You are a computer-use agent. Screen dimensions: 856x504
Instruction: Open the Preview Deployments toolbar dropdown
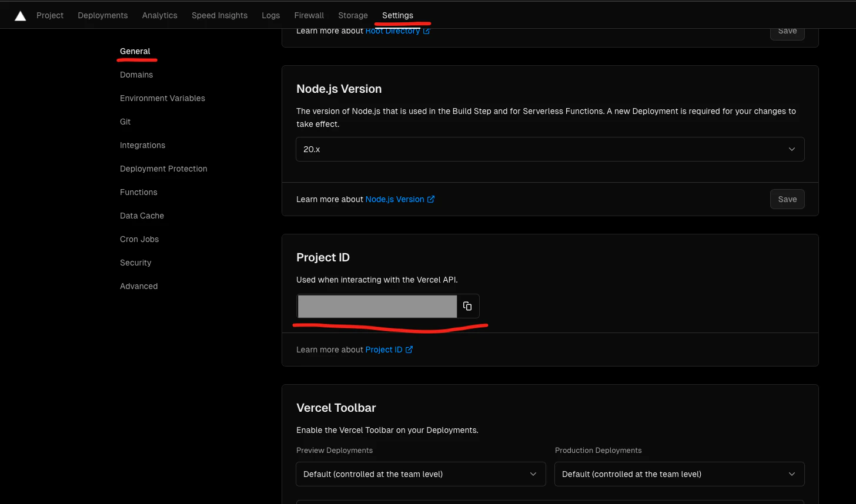point(420,474)
